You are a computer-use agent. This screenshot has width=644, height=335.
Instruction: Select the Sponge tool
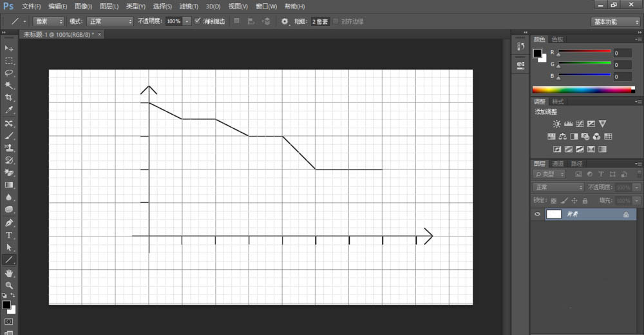pyautogui.click(x=8, y=209)
